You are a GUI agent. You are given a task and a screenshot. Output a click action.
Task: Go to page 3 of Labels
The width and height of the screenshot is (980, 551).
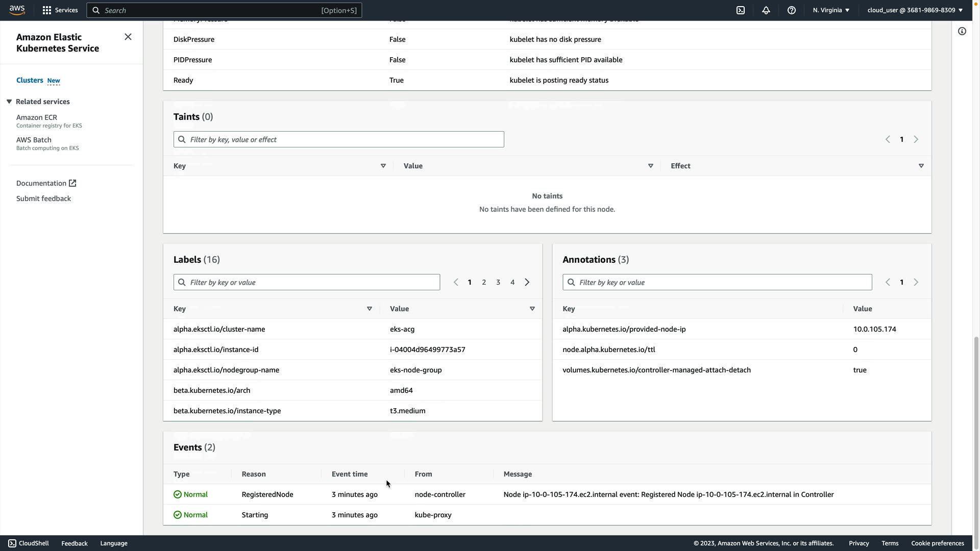click(x=498, y=282)
